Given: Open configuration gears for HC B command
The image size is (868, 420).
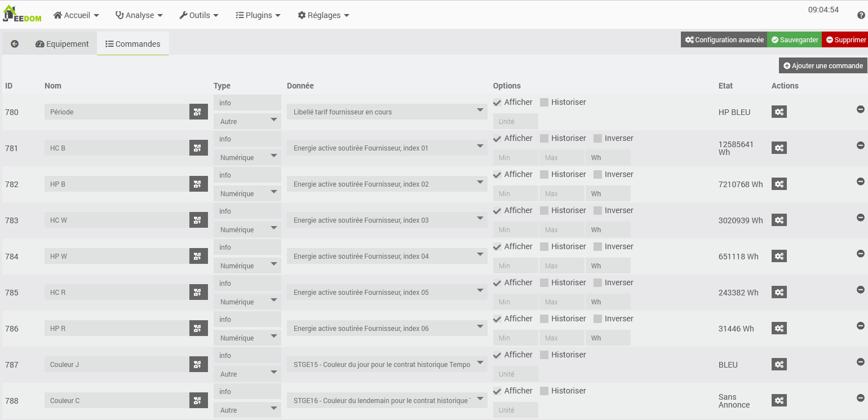Looking at the screenshot, I should pos(779,148).
